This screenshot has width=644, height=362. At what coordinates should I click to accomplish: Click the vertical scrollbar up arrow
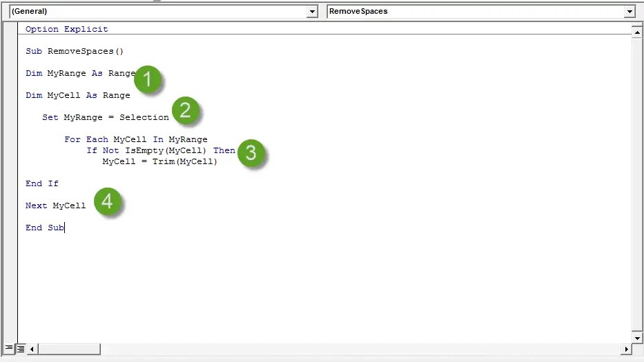click(637, 32)
